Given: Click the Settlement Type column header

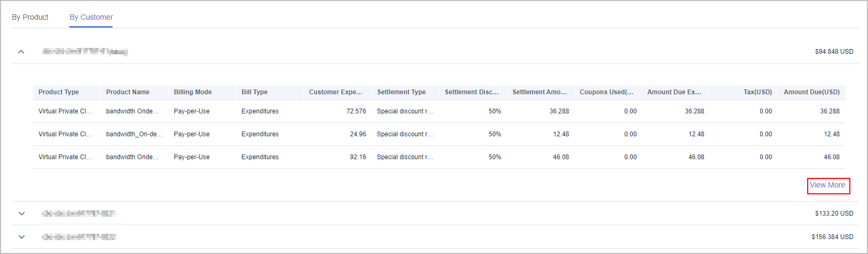Looking at the screenshot, I should coord(401,92).
